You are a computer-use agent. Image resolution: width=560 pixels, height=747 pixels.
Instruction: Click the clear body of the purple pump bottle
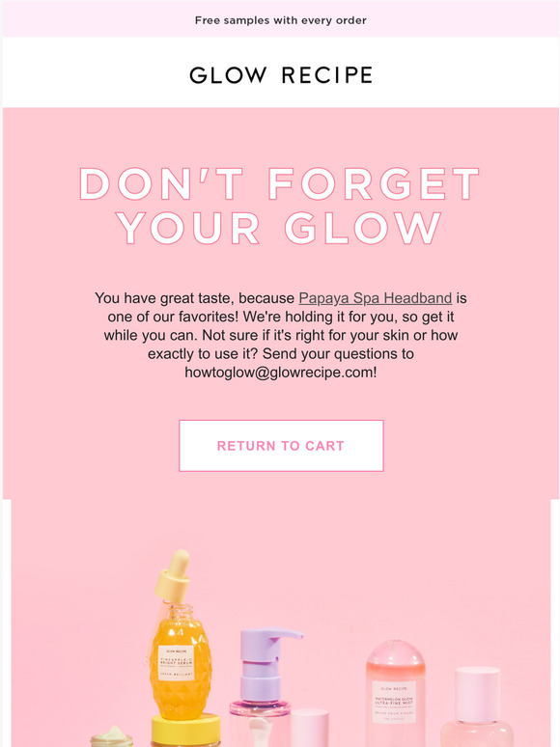(x=259, y=724)
